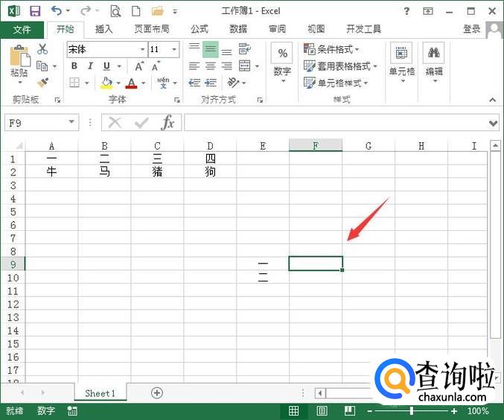Switch to the 公式 Formulas tab
This screenshot has width=504, height=420.
point(200,29)
